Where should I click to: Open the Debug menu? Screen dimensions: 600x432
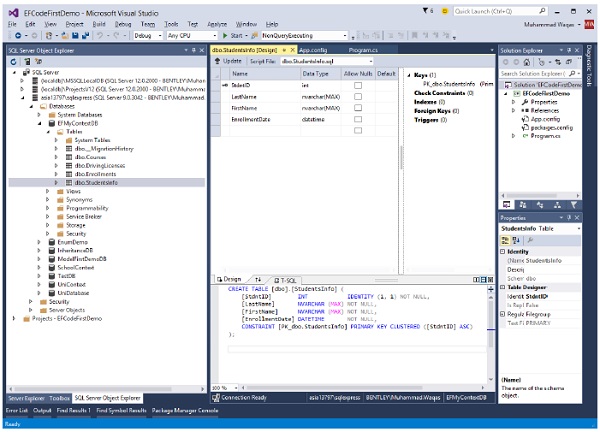(x=123, y=24)
